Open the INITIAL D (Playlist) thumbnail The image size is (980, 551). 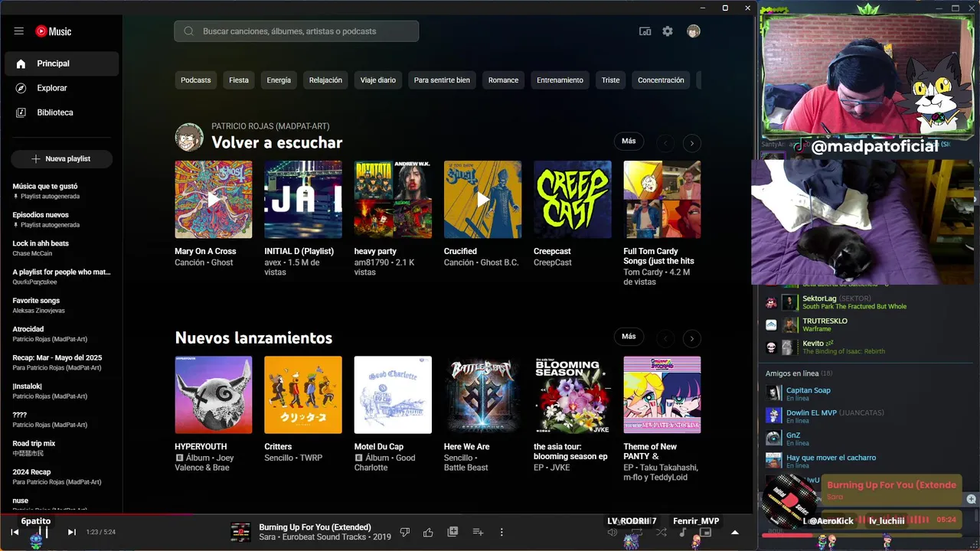pos(303,200)
